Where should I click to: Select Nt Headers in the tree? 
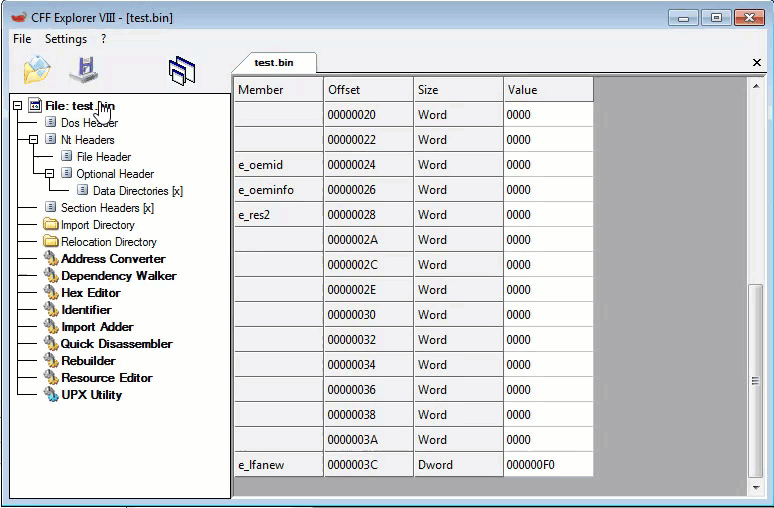click(88, 140)
